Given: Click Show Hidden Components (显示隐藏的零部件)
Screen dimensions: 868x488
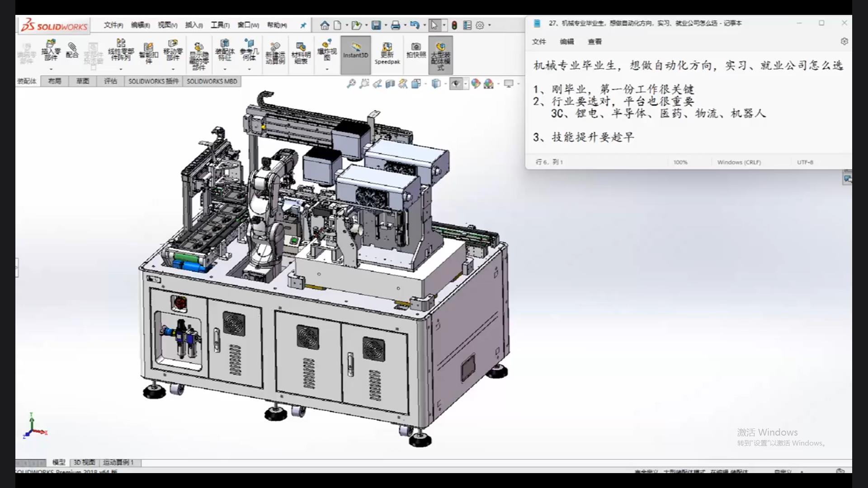Looking at the screenshot, I should (x=199, y=56).
